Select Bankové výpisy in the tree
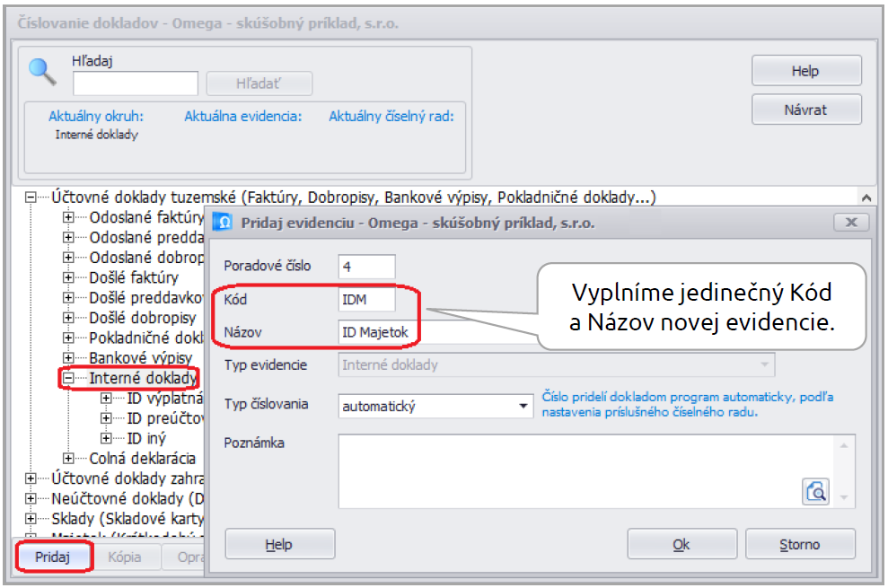This screenshot has height=588, width=888. point(140,358)
